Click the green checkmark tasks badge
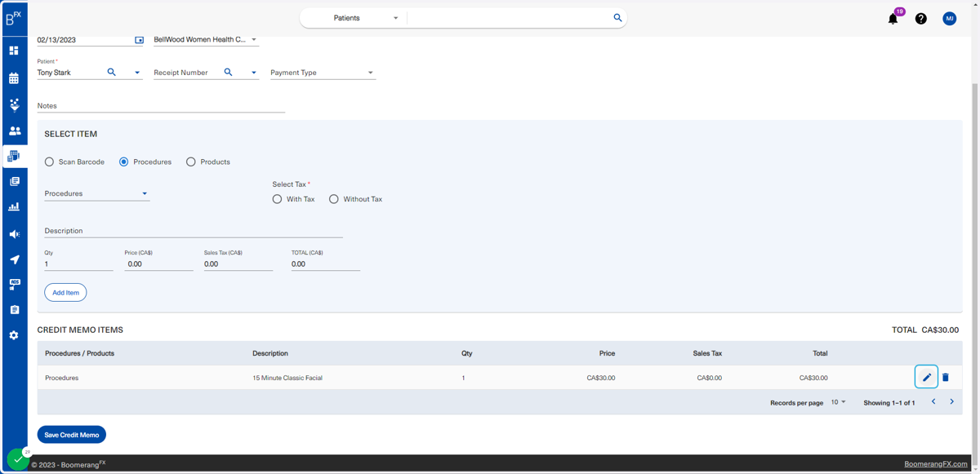Image resolution: width=980 pixels, height=474 pixels. (x=18, y=459)
